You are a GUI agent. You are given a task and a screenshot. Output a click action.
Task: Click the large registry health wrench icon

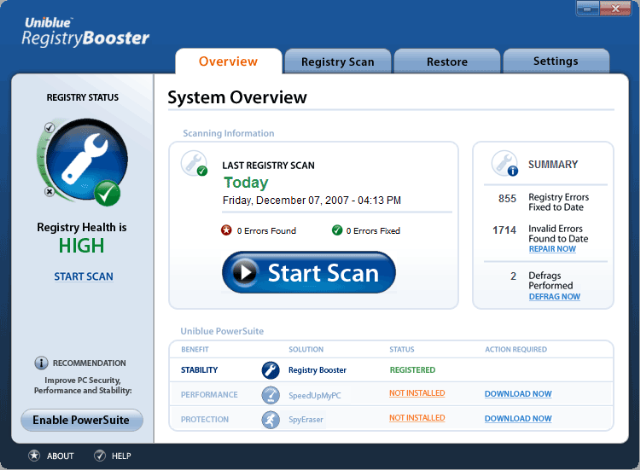[x=87, y=160]
